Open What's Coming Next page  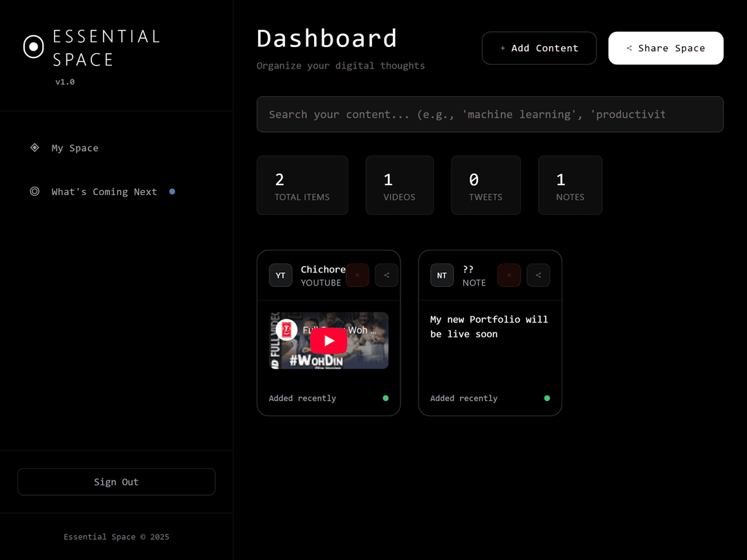pyautogui.click(x=104, y=192)
